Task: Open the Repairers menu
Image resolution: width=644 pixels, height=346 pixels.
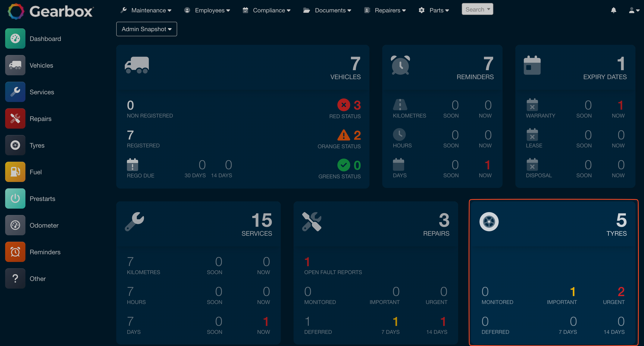Action: 385,10
